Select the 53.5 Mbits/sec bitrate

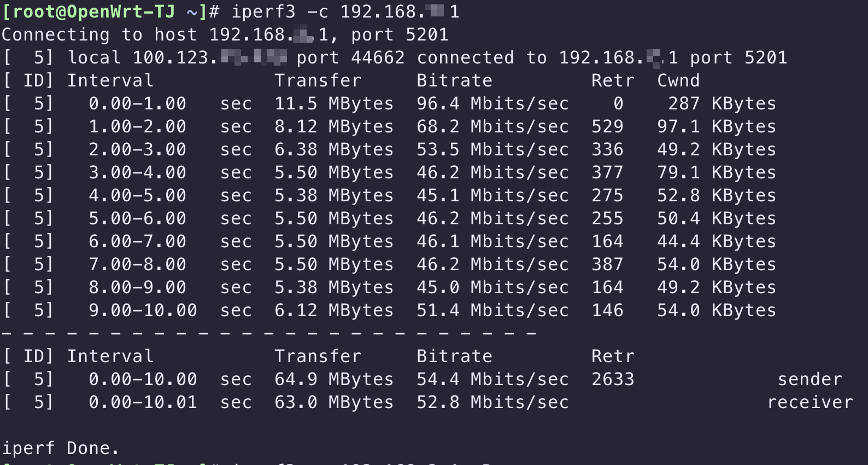492,149
